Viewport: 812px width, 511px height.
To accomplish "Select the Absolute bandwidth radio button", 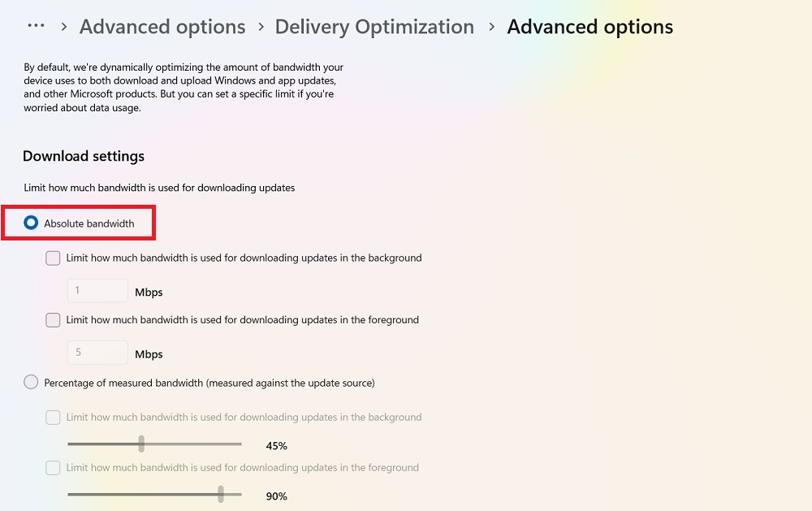I will coord(29,222).
